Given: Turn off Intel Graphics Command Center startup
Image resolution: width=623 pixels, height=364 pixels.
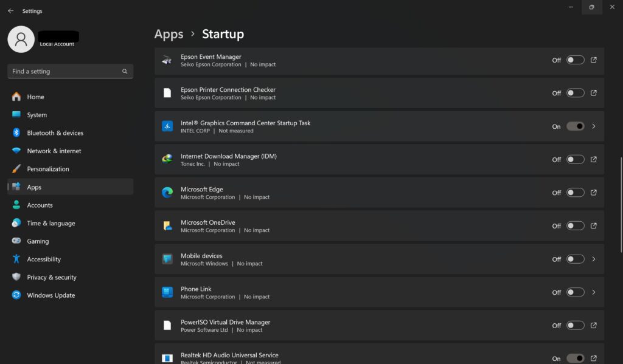Looking at the screenshot, I should point(575,126).
